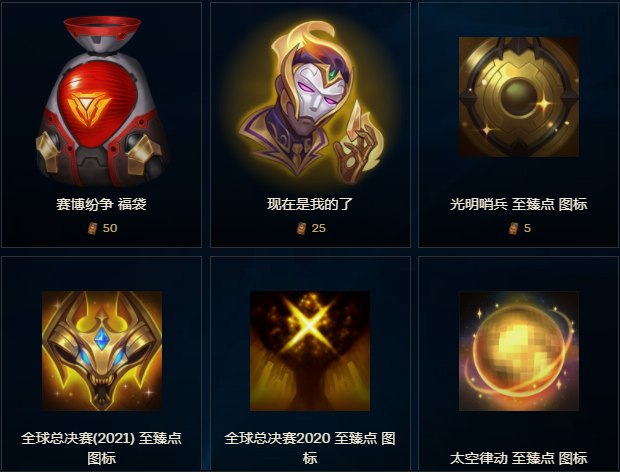
Task: Open 全球总决赛(2021) 至臻点 图标 title text
Action: tap(102, 448)
